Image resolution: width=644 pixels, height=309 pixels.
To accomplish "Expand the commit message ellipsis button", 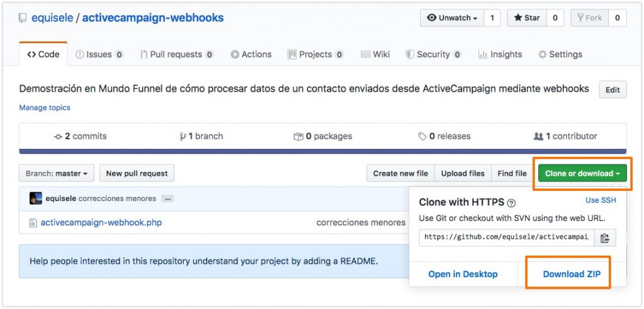I will tap(167, 198).
